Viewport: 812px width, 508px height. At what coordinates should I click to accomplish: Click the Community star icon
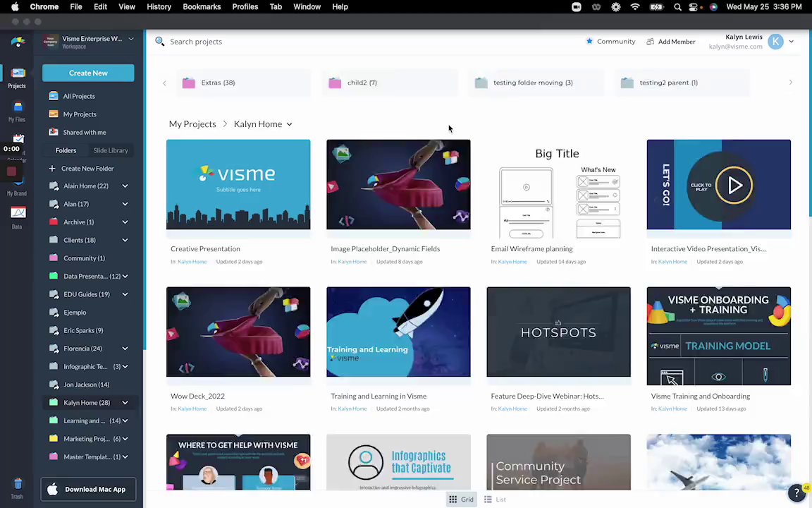click(x=589, y=41)
